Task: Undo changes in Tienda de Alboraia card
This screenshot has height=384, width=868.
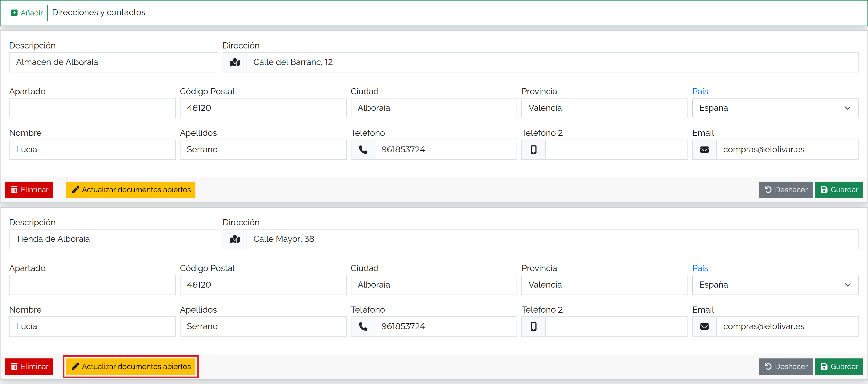Action: [785, 366]
